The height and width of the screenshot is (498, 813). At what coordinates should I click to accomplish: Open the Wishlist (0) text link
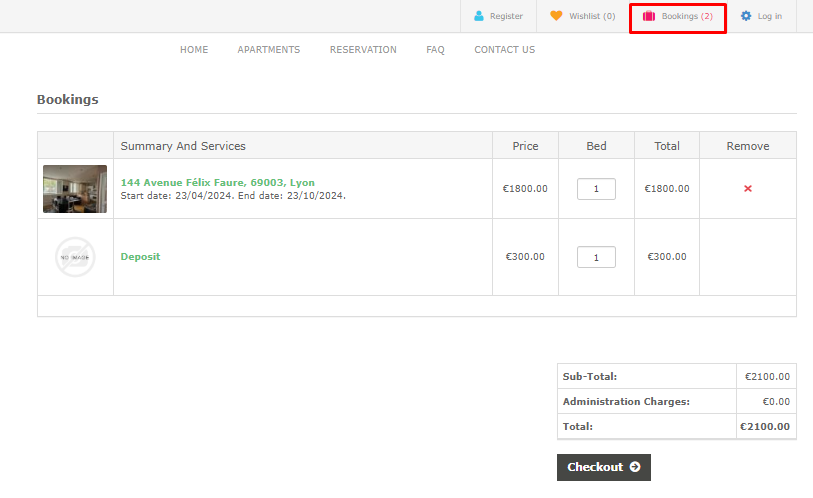[x=592, y=16]
